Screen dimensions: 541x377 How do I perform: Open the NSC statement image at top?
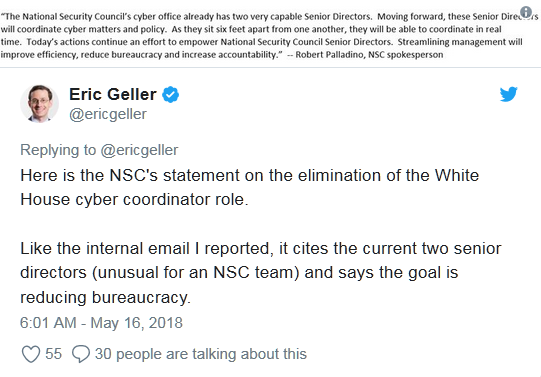(270, 34)
